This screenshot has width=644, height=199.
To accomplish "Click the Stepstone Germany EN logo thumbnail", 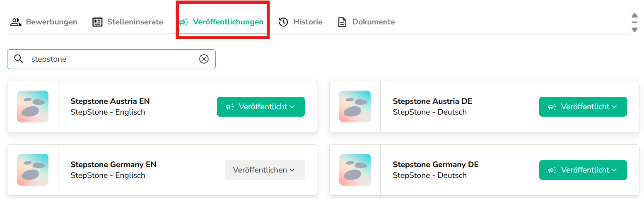I will [x=33, y=170].
